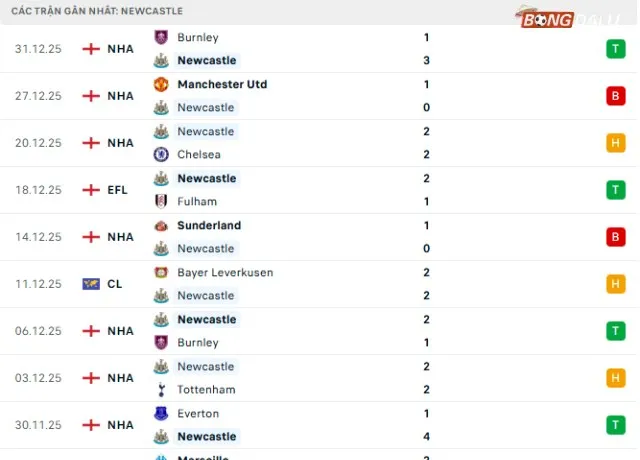Click the 18.12.25 match date
Screen dimensions: 640x460
click(38, 190)
